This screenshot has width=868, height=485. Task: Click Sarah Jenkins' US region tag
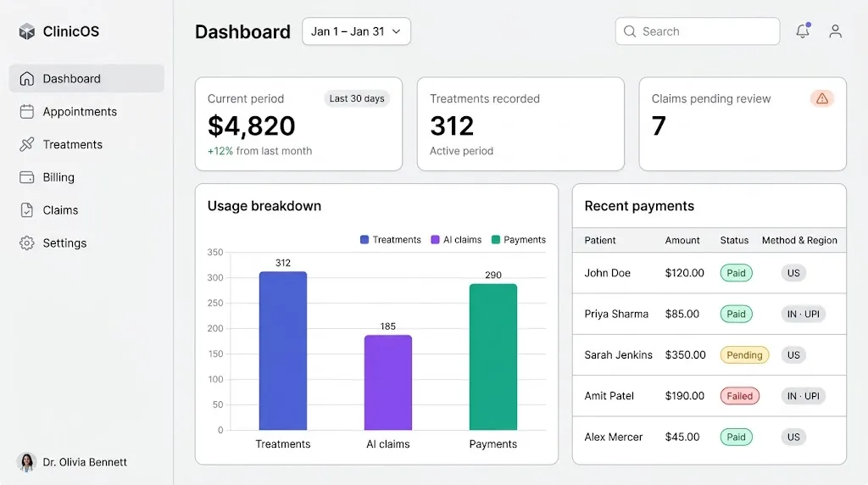click(793, 355)
